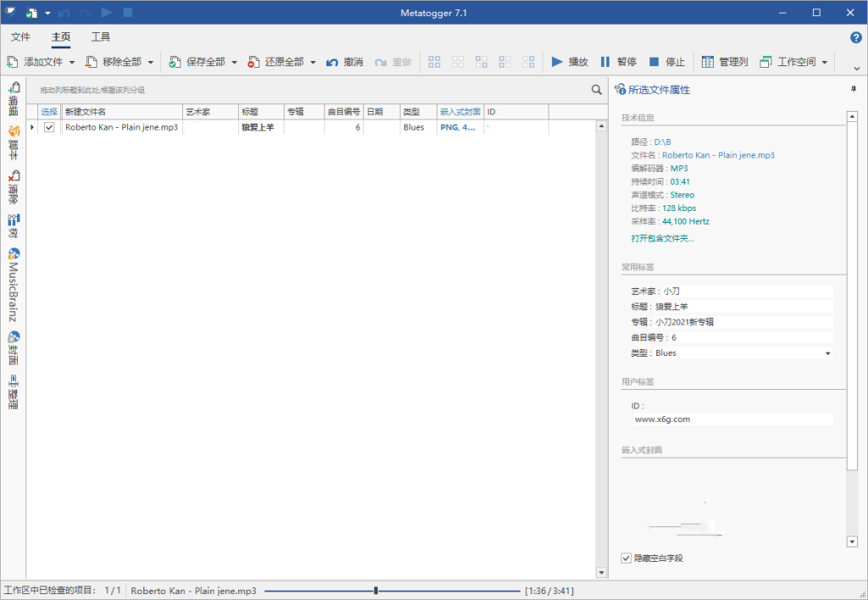Open the genre (类型) Blues combo box
The width and height of the screenshot is (868, 600).
(x=827, y=353)
